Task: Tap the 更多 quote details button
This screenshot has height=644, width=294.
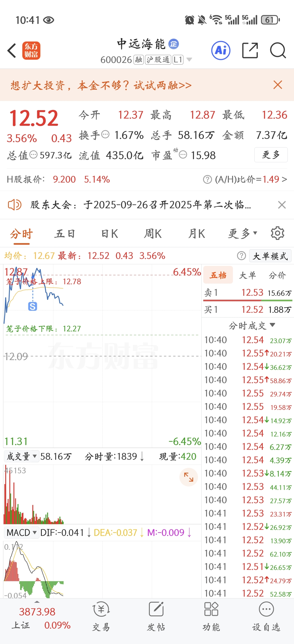Action: 271,155
